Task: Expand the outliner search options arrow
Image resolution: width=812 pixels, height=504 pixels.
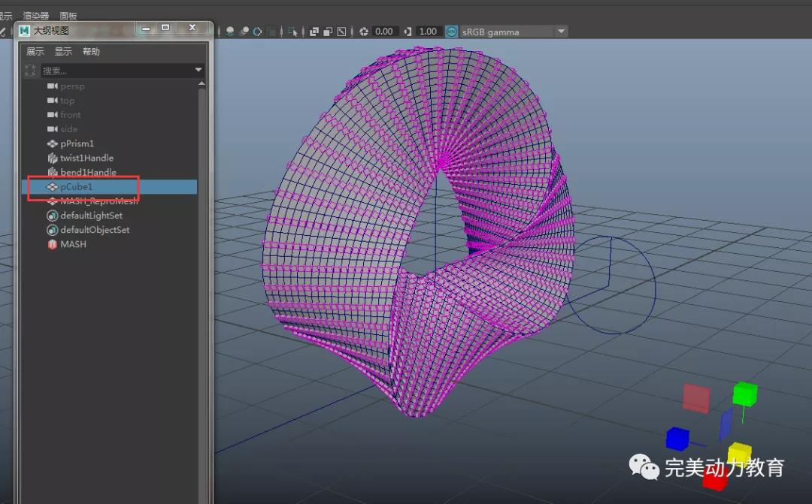Action: click(x=198, y=71)
